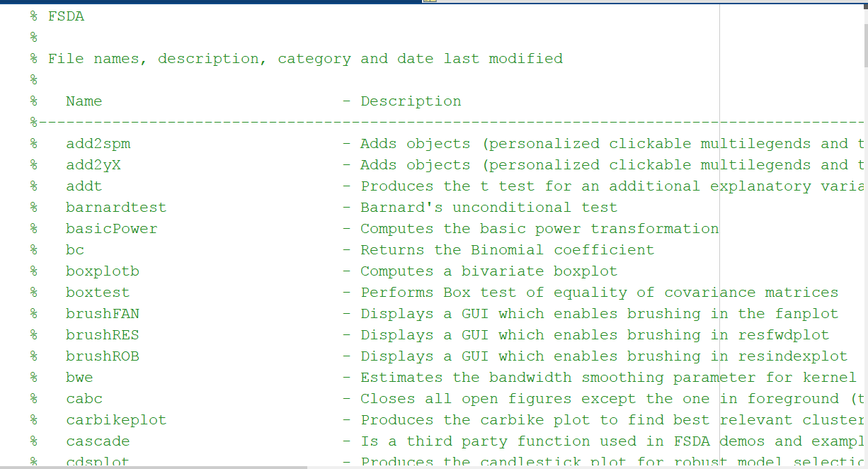Click the 'FSDA' header comment

pyautogui.click(x=66, y=16)
